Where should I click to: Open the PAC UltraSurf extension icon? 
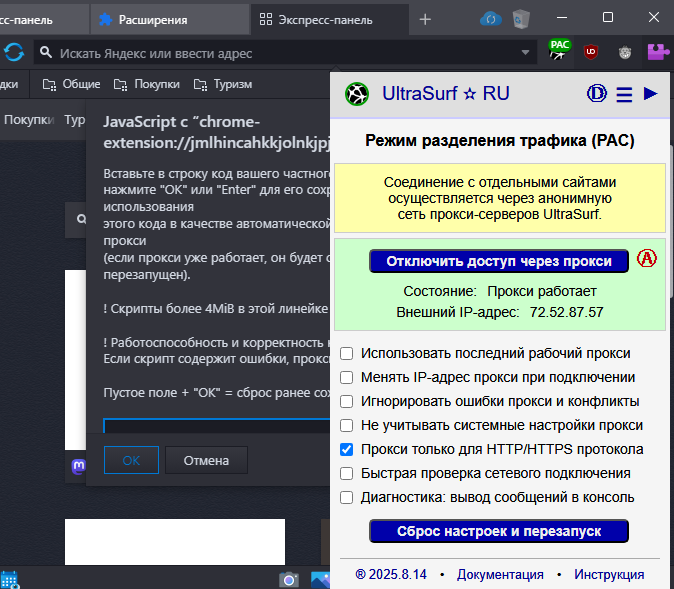coord(559,50)
